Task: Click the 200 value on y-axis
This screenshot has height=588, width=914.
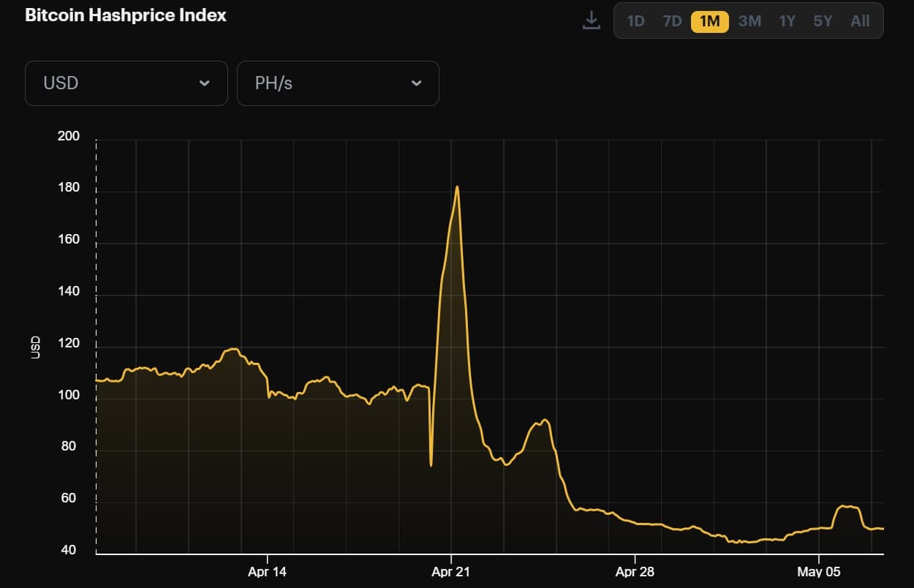Action: tap(68, 137)
